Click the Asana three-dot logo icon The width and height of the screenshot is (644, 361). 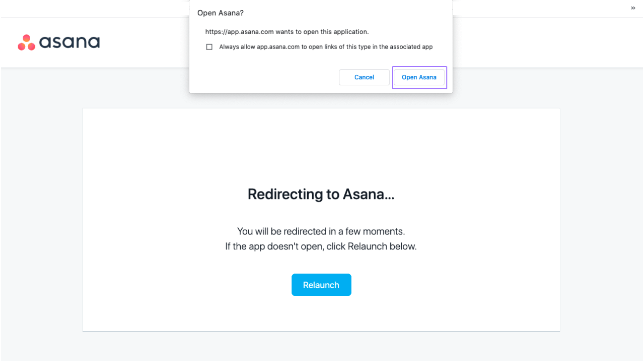click(26, 42)
